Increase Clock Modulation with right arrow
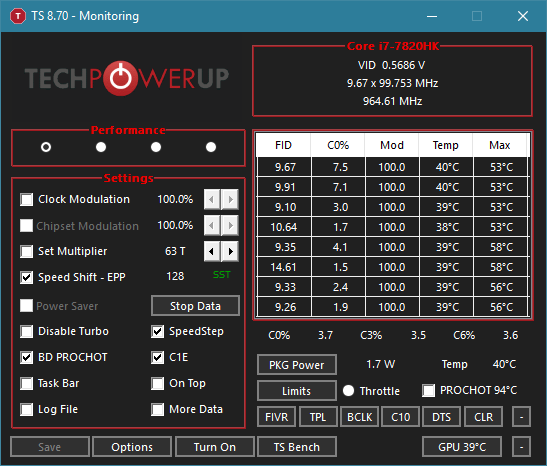This screenshot has height=466, width=547. point(230,200)
